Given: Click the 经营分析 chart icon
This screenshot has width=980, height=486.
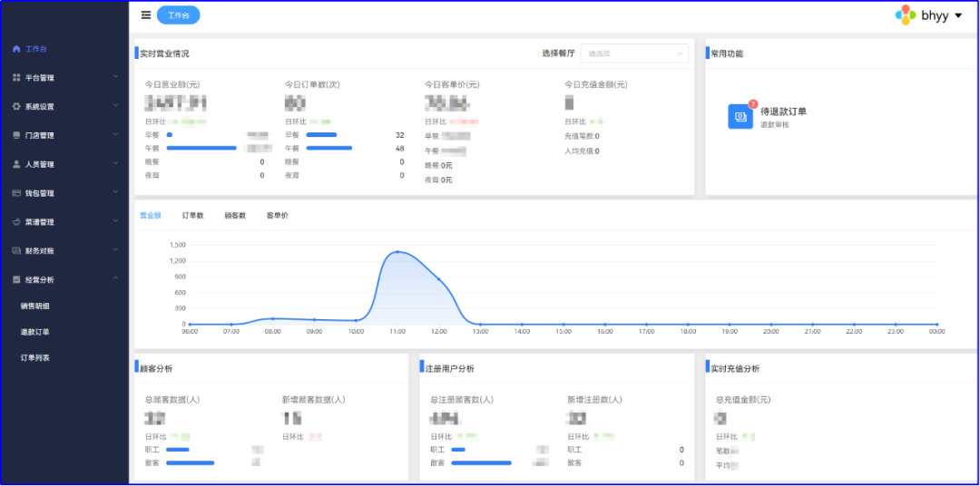Looking at the screenshot, I should pyautogui.click(x=16, y=280).
